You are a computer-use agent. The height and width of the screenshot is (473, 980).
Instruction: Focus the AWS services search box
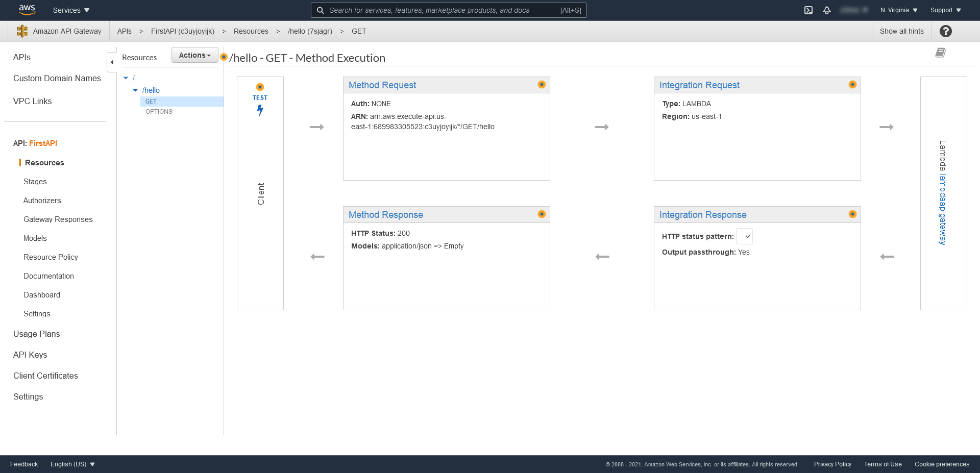[449, 10]
